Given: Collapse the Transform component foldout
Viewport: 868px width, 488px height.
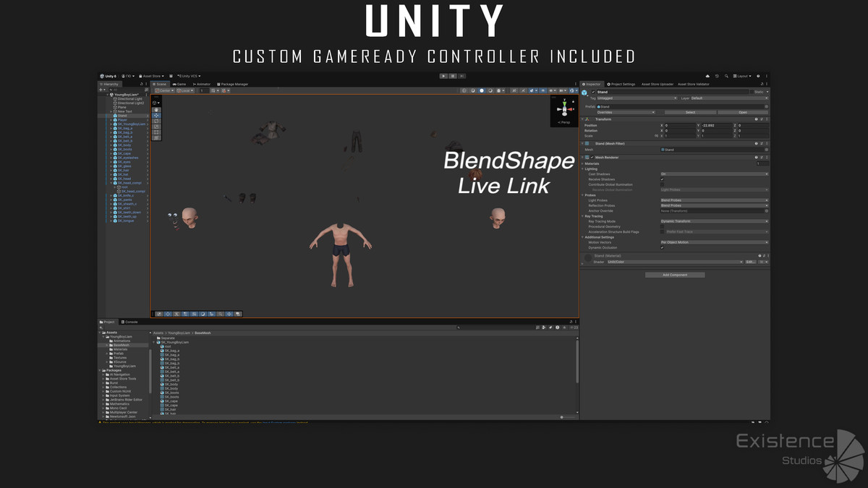Looking at the screenshot, I should (582, 119).
